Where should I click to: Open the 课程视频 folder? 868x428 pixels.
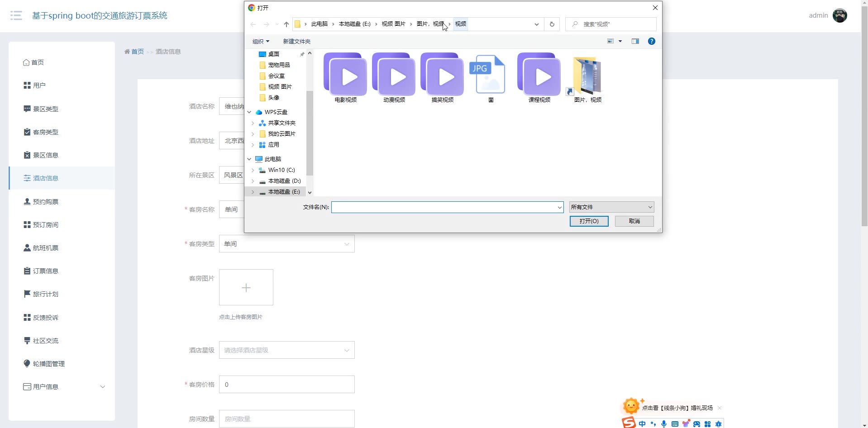[539, 77]
